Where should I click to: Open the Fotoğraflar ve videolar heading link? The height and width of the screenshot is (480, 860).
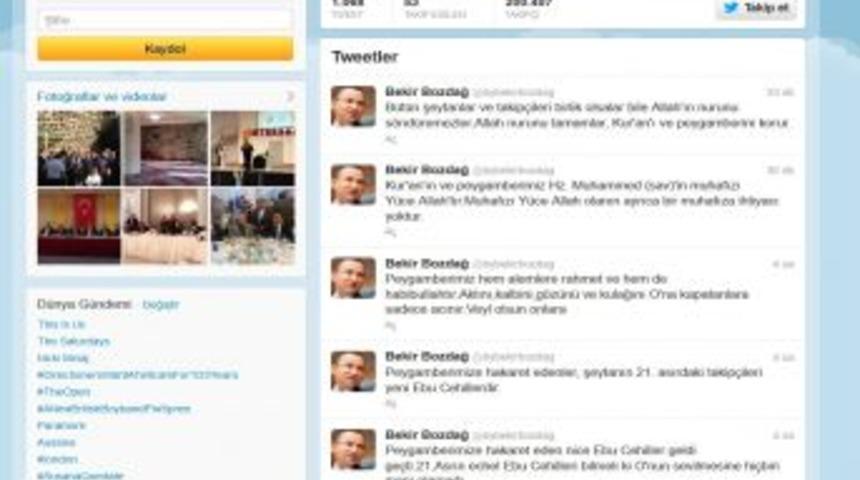(101, 97)
